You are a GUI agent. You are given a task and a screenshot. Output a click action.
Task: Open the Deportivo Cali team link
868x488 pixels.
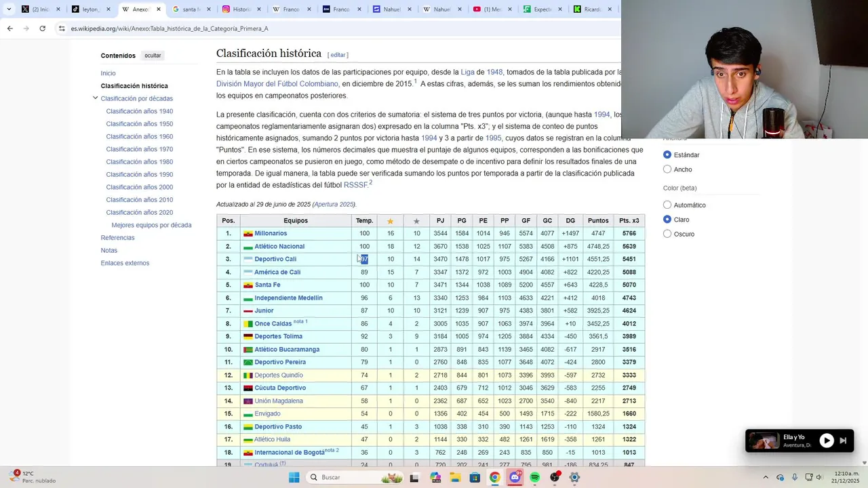[275, 259]
